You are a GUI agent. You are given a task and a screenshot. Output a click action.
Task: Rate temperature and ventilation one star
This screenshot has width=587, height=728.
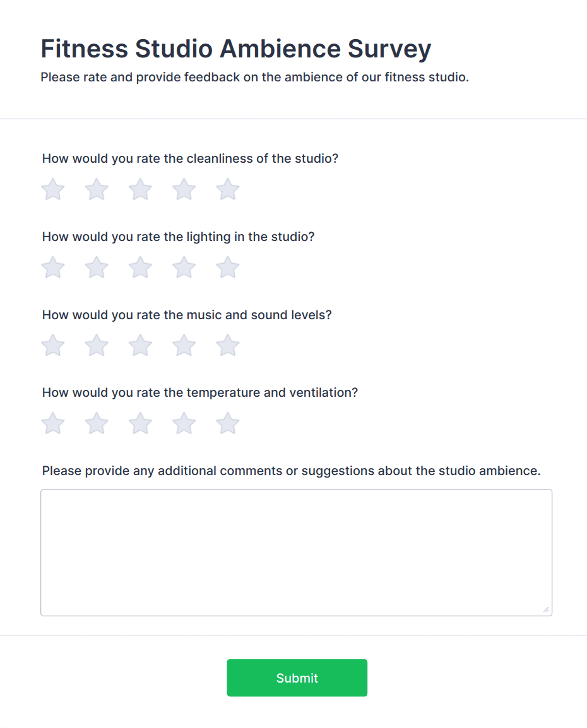tap(53, 423)
